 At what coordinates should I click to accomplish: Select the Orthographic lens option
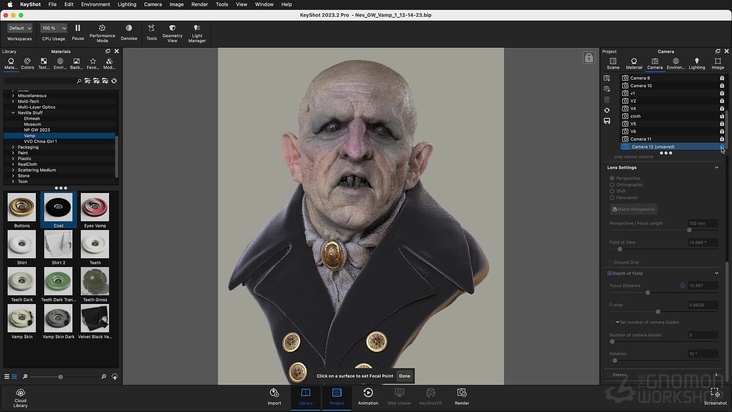pos(612,184)
